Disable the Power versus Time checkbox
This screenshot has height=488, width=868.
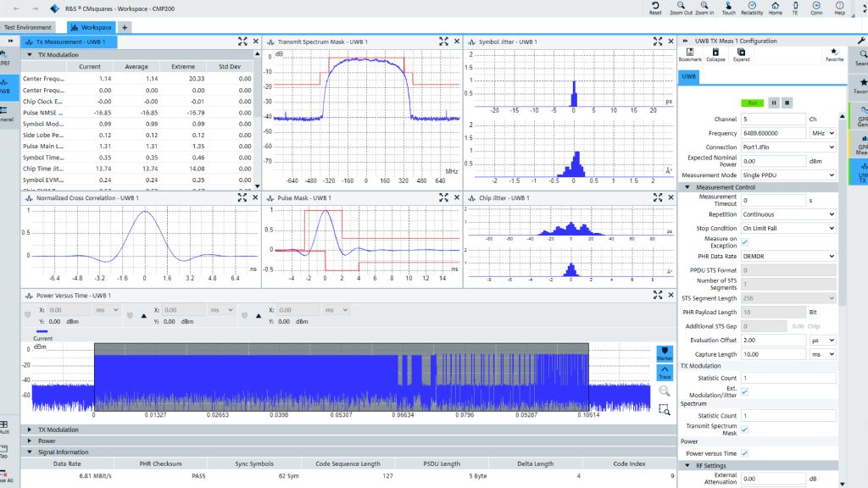coord(745,453)
